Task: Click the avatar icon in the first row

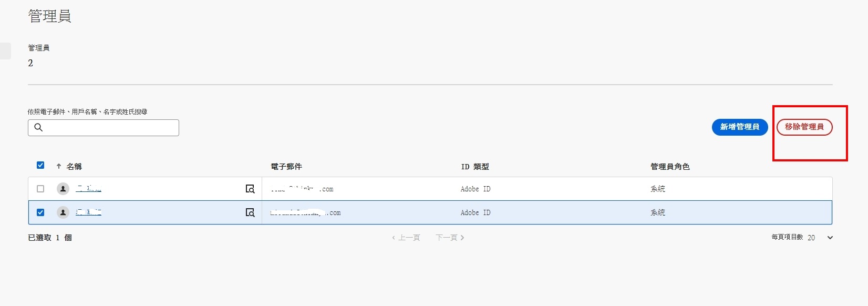Action: 63,189
